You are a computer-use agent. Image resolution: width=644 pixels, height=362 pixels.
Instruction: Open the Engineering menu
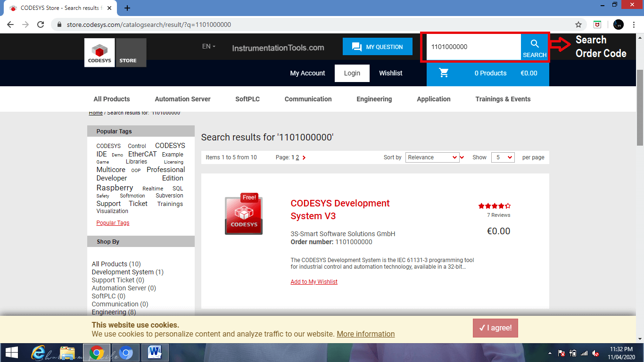click(x=374, y=99)
